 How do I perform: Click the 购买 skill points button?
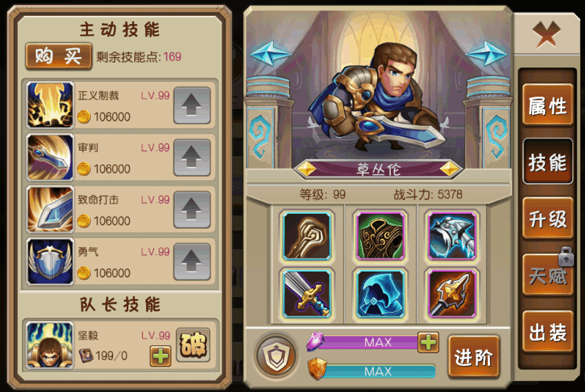pos(58,56)
